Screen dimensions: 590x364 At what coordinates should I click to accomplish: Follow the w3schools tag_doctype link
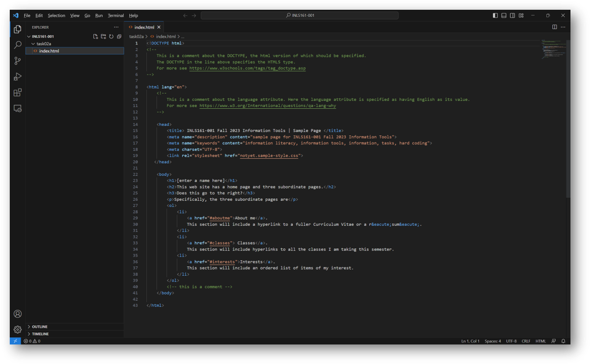247,68
